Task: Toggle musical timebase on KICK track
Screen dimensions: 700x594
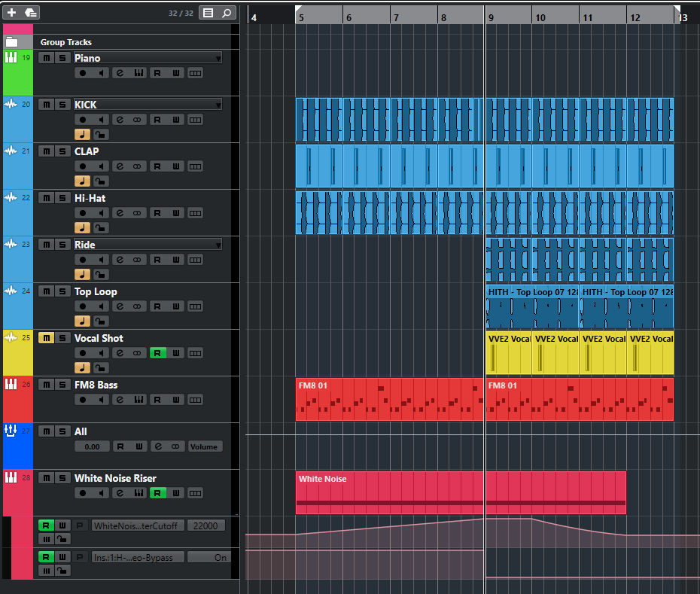Action: [82, 135]
